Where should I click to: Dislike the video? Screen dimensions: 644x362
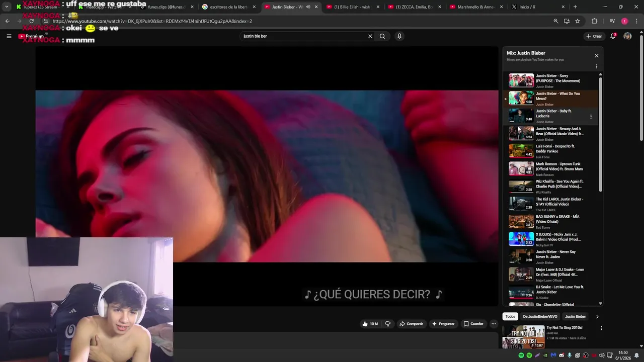[x=387, y=324]
